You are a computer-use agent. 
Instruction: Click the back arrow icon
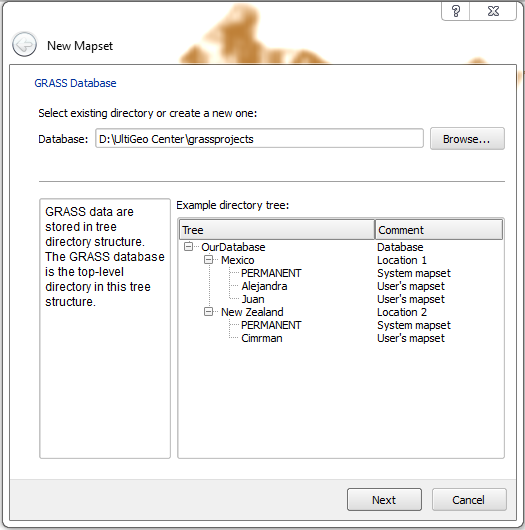24,44
